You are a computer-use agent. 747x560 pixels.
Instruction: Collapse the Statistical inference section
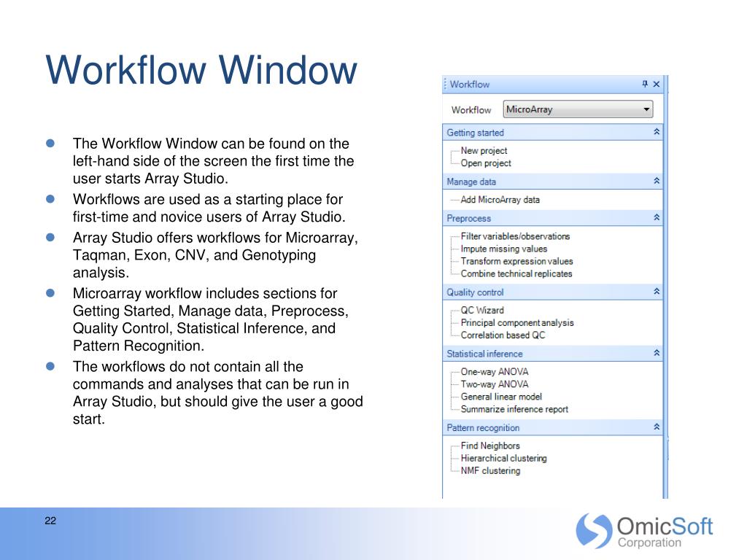tap(657, 353)
